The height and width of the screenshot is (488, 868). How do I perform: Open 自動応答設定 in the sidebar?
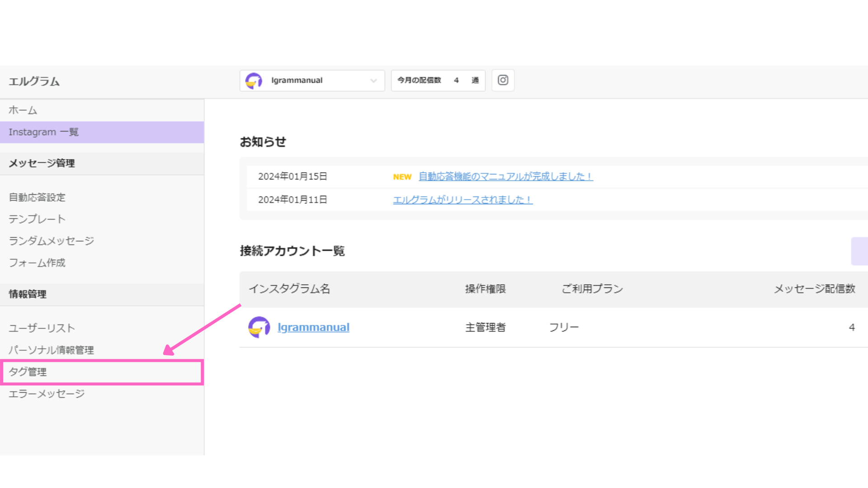tap(37, 197)
